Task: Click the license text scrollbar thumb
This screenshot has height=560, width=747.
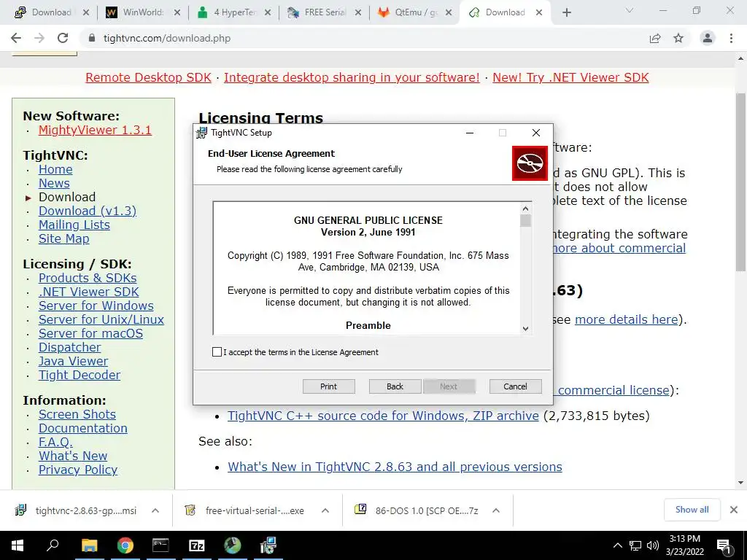Action: (525, 221)
